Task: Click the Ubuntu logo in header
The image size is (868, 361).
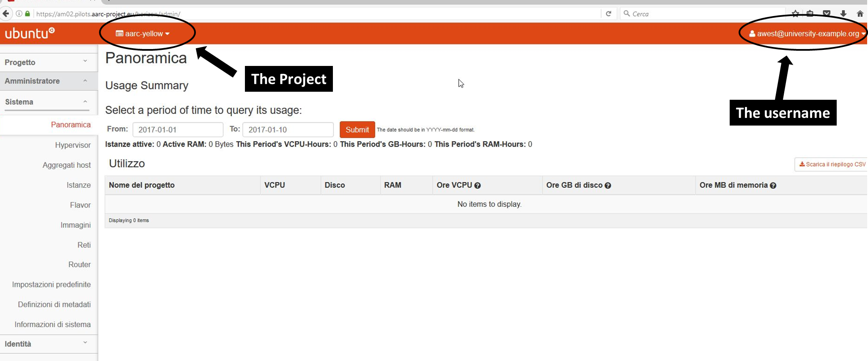Action: [30, 33]
